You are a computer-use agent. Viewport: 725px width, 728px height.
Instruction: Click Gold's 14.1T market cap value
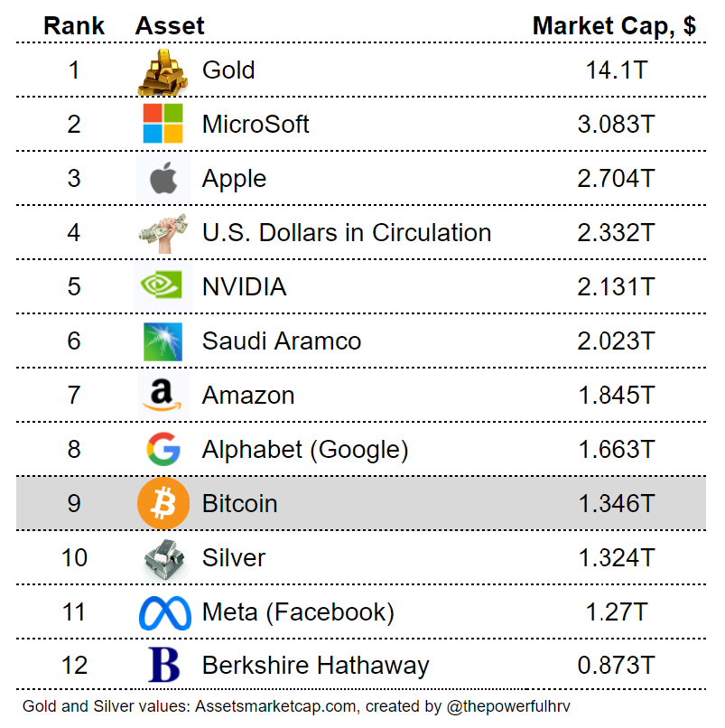pyautogui.click(x=616, y=70)
